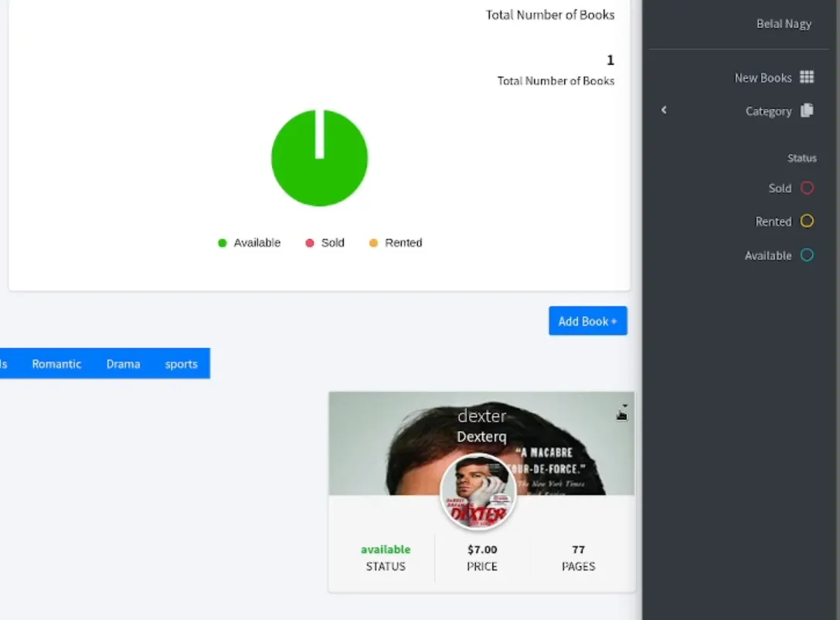Toggle Rented legend in pie chart
840x620 pixels.
pos(396,243)
